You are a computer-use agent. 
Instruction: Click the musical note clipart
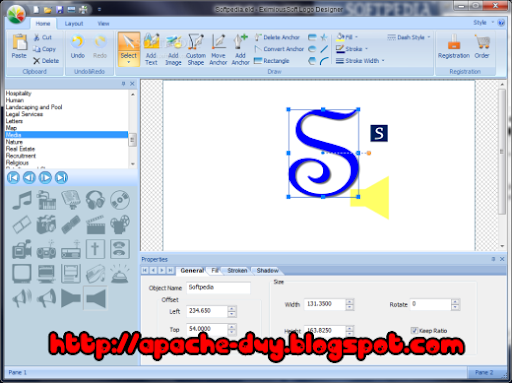coord(22,200)
